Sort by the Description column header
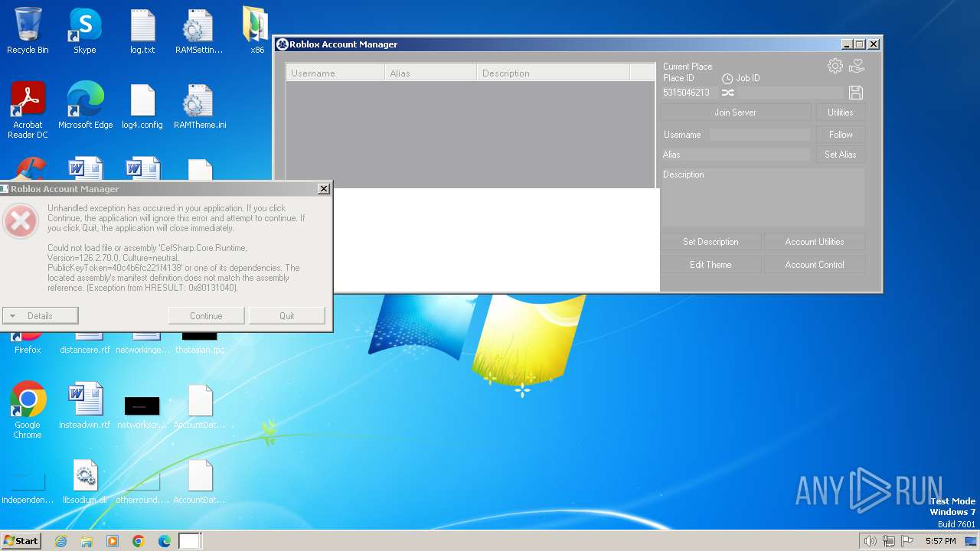The width and height of the screenshot is (980, 551). point(553,73)
